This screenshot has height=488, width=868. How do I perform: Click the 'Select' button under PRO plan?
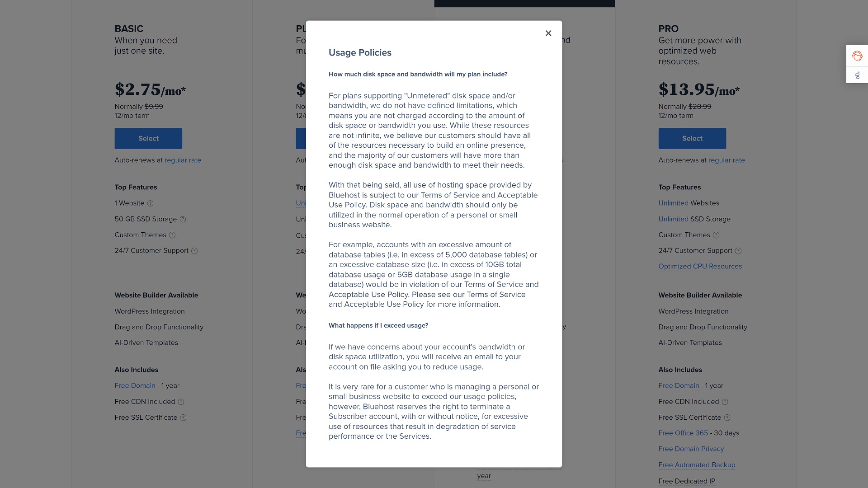(692, 138)
